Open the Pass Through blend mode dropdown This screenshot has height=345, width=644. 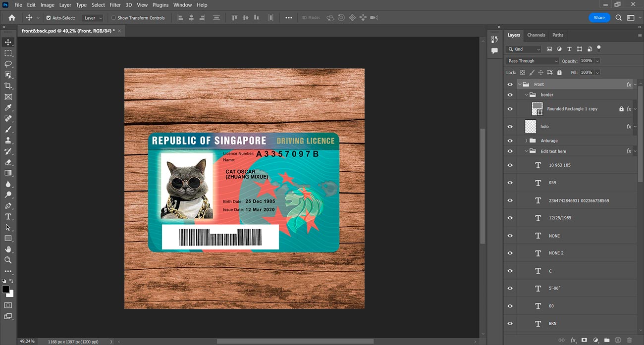click(533, 61)
